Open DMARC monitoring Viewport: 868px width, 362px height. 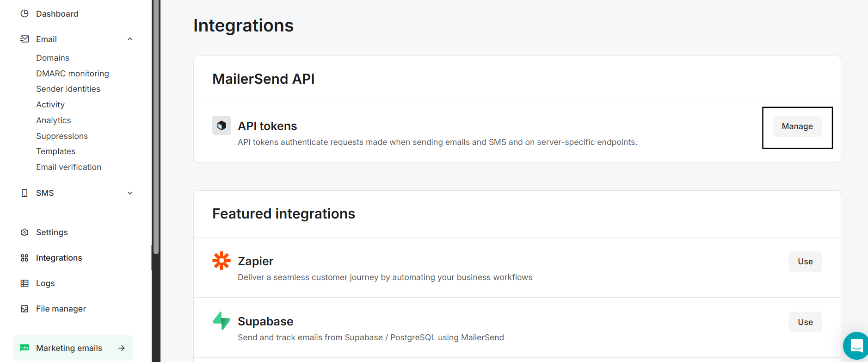click(73, 74)
